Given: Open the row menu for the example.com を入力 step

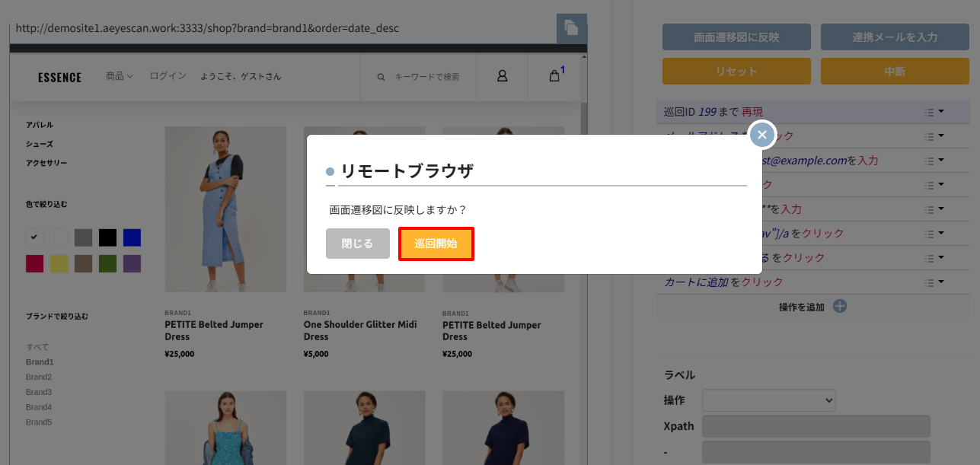Looking at the screenshot, I should (x=934, y=161).
